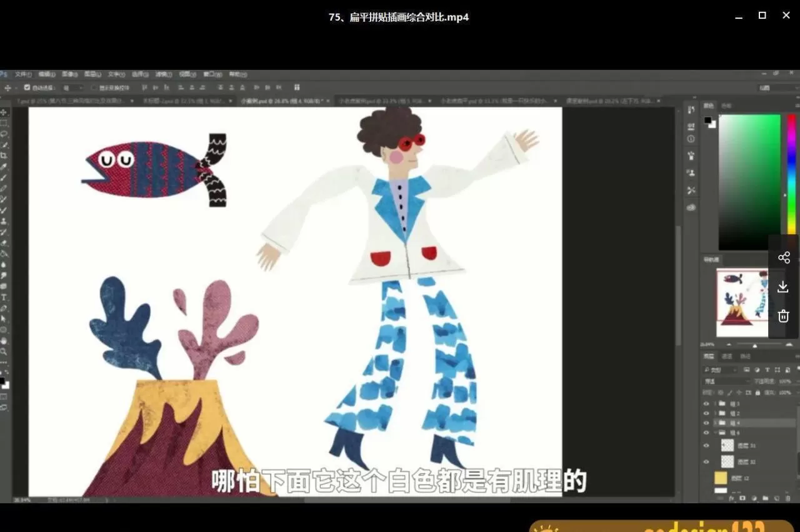800x532 pixels.
Task: Enable the 自动选择 checkbox in options bar
Action: click(x=26, y=87)
